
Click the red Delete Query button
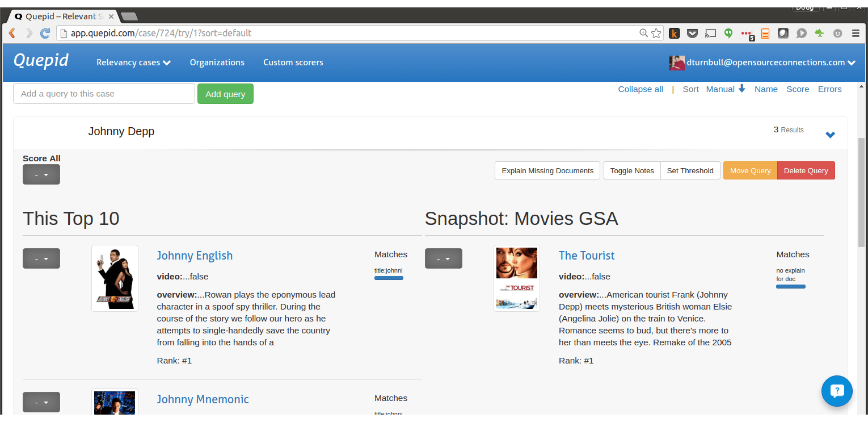[x=806, y=170]
